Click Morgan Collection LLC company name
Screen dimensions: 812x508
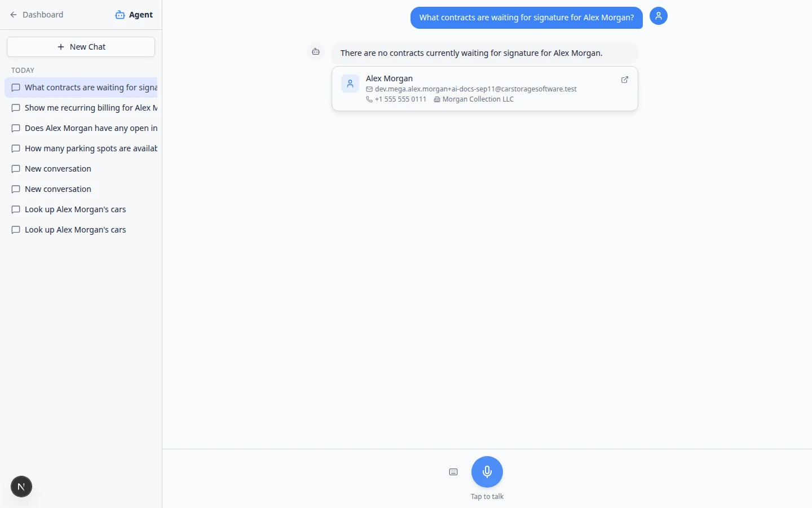point(478,99)
